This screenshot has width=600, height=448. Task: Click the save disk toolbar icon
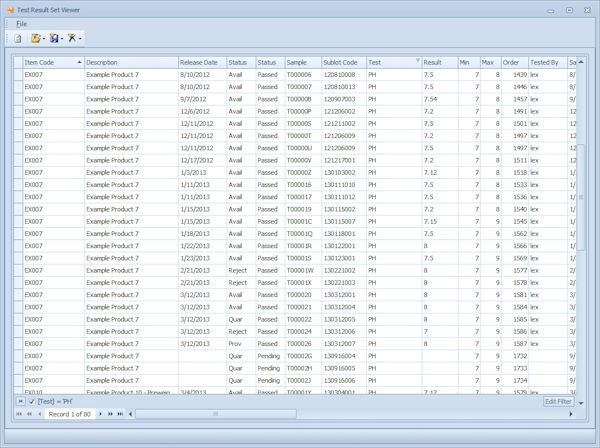click(54, 38)
